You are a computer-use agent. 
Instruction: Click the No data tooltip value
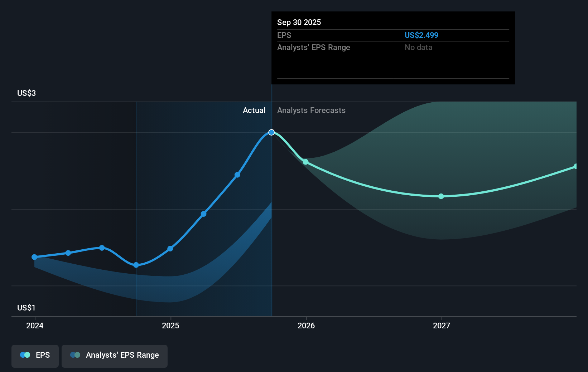(x=419, y=47)
